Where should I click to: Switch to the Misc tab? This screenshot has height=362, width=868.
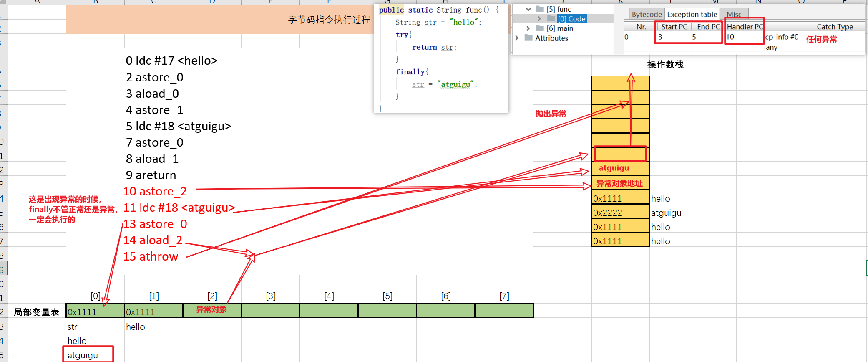pyautogui.click(x=734, y=14)
